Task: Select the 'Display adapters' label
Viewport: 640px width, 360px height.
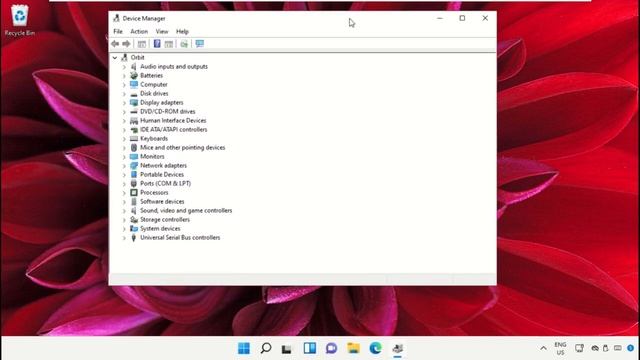Action: click(x=162, y=102)
